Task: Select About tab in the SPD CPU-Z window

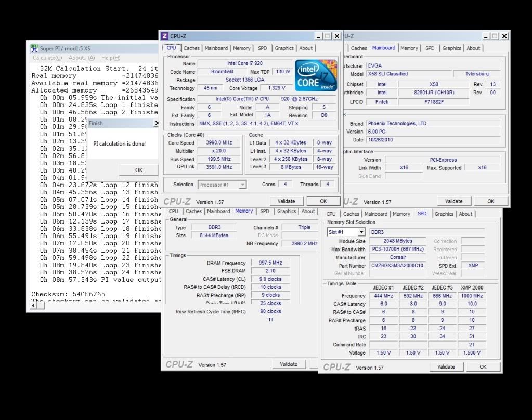Action: click(x=465, y=214)
